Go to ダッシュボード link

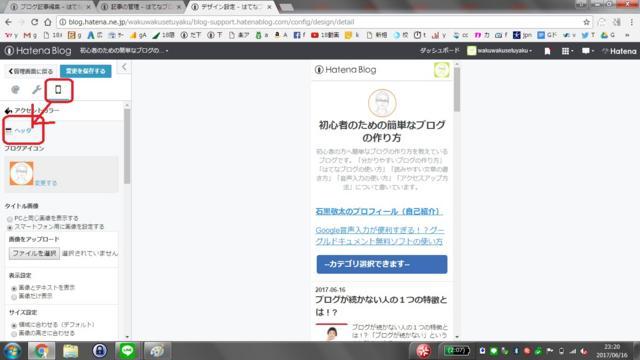click(x=440, y=51)
